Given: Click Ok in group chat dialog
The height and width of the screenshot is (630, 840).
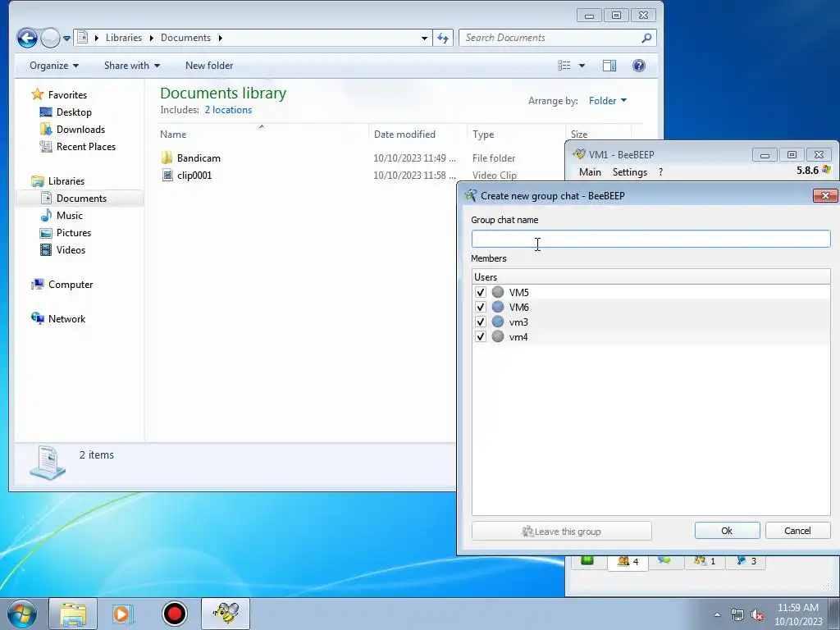Looking at the screenshot, I should click(x=727, y=531).
